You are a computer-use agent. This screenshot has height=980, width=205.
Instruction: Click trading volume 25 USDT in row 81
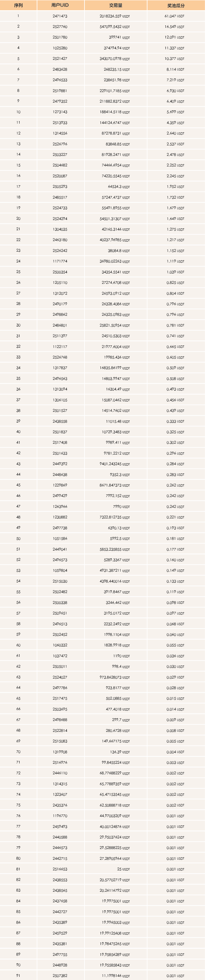pos(123,868)
